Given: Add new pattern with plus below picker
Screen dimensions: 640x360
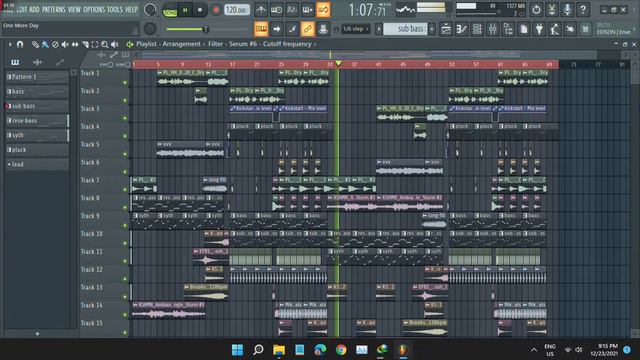Looking at the screenshot, I should [x=37, y=333].
